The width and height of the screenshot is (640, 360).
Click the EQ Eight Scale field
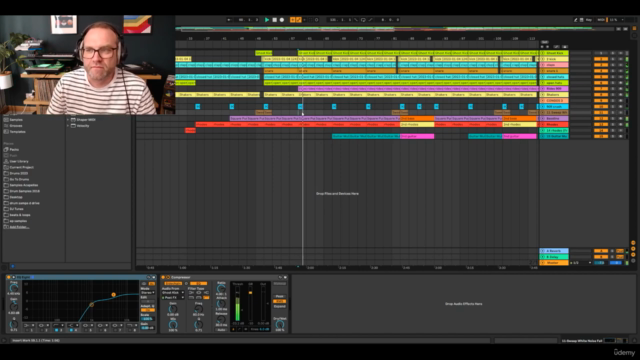click(147, 319)
